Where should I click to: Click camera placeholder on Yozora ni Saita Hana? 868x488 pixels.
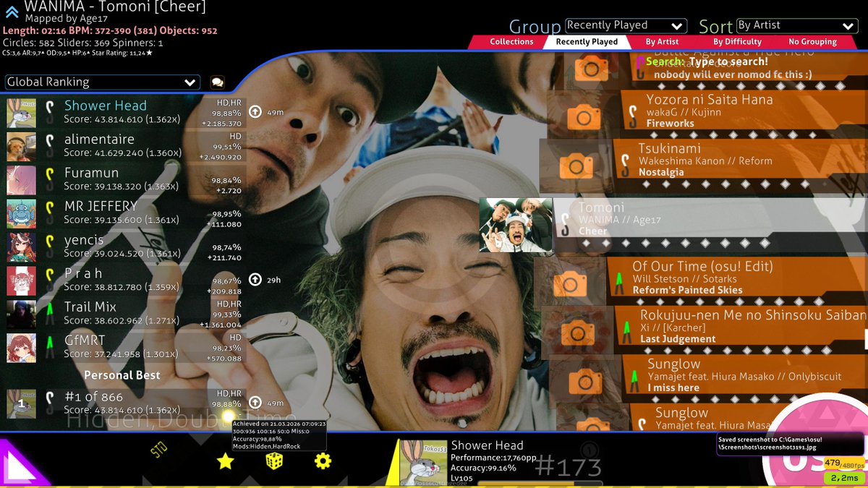(x=584, y=116)
